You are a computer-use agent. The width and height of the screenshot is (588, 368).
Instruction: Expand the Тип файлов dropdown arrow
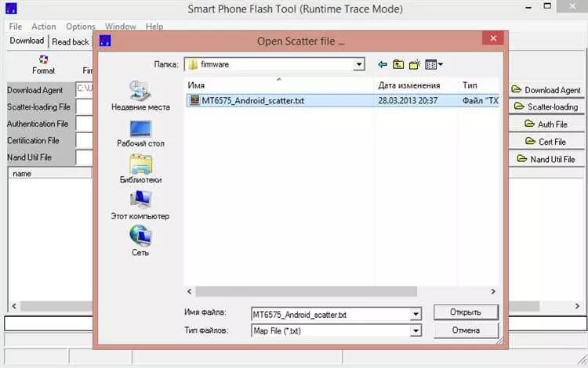(x=416, y=330)
